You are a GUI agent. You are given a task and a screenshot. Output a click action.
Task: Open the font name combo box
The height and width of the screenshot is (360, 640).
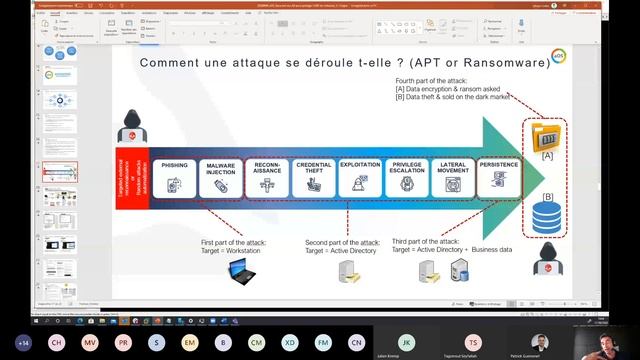coord(196,24)
